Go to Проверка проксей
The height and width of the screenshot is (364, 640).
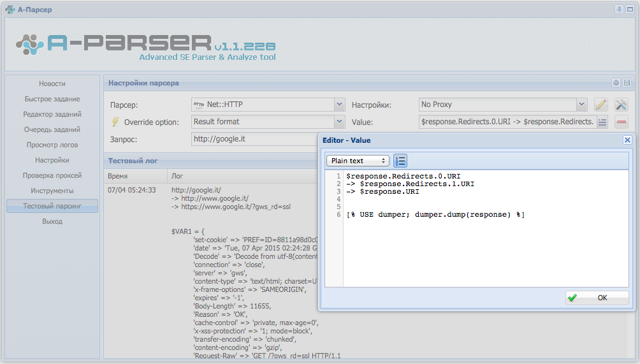[x=52, y=175]
